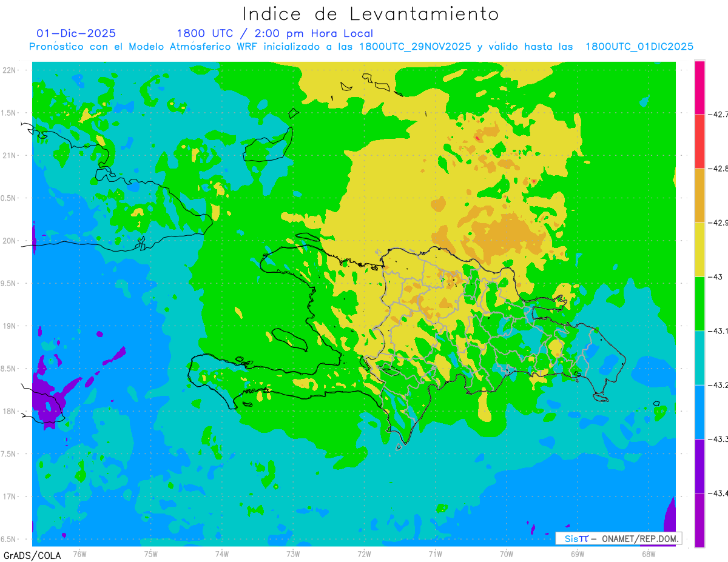Screen dimensions: 728x562
Task: Click the "75W" longitude label
Action: point(151,554)
